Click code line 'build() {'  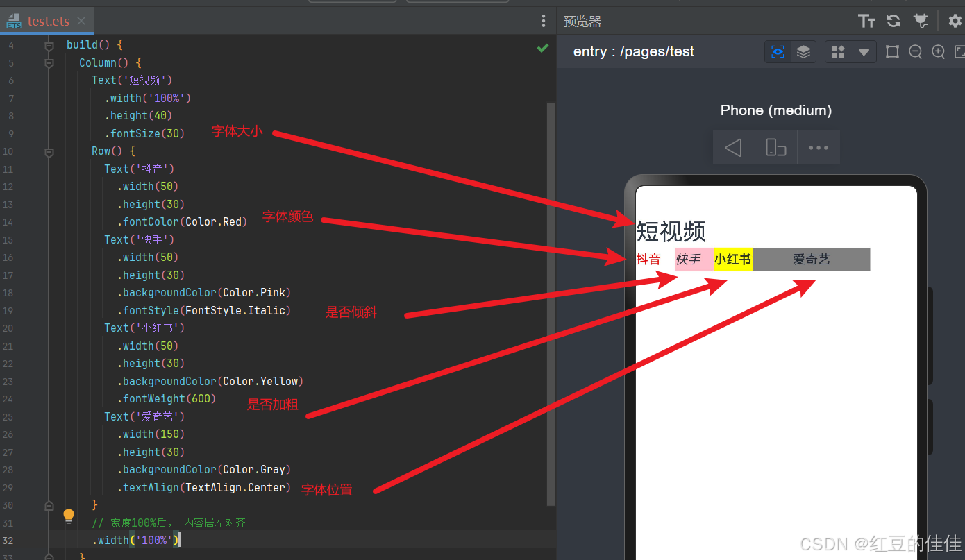coord(94,45)
